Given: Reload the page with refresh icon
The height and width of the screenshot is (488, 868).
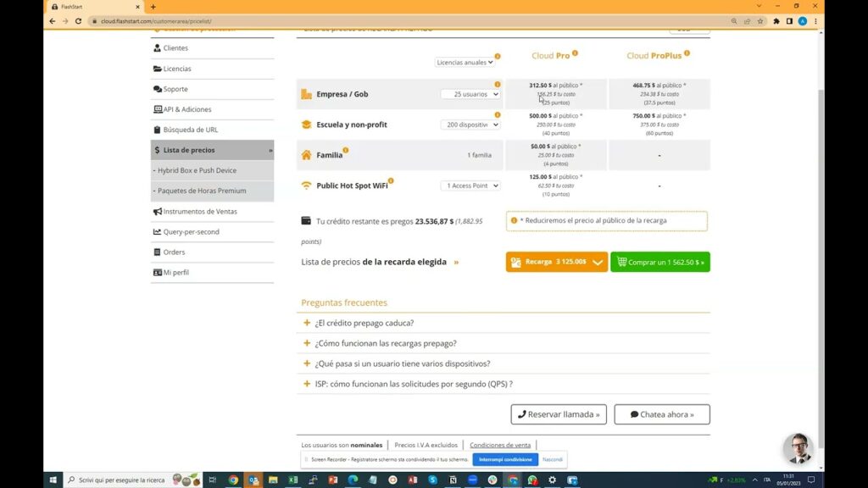Looking at the screenshot, I should pos(79,21).
